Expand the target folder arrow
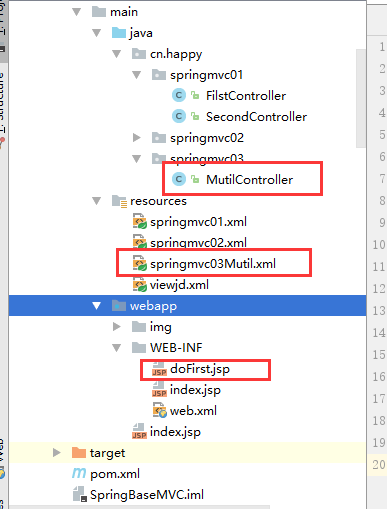The height and width of the screenshot is (509, 387). coord(57,453)
